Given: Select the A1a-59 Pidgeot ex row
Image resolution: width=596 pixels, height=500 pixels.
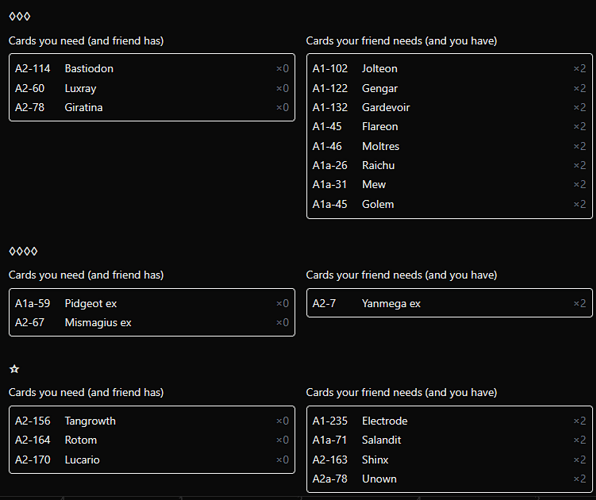Looking at the screenshot, I should point(152,303).
